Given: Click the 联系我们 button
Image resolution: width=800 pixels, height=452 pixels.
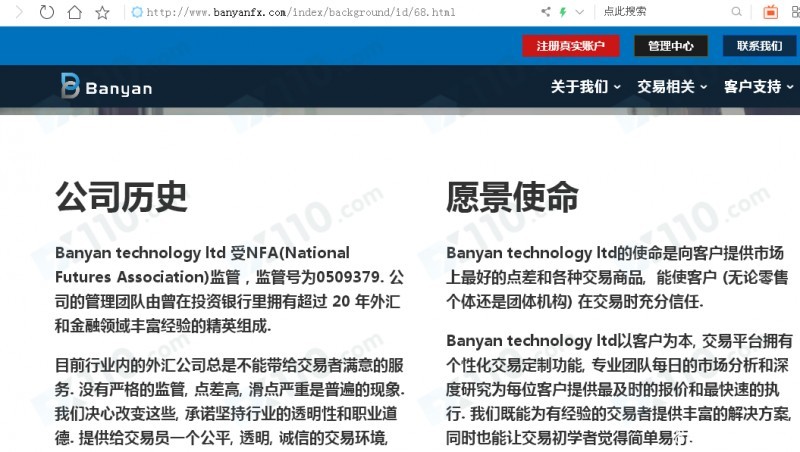Looking at the screenshot, I should coord(760,46).
